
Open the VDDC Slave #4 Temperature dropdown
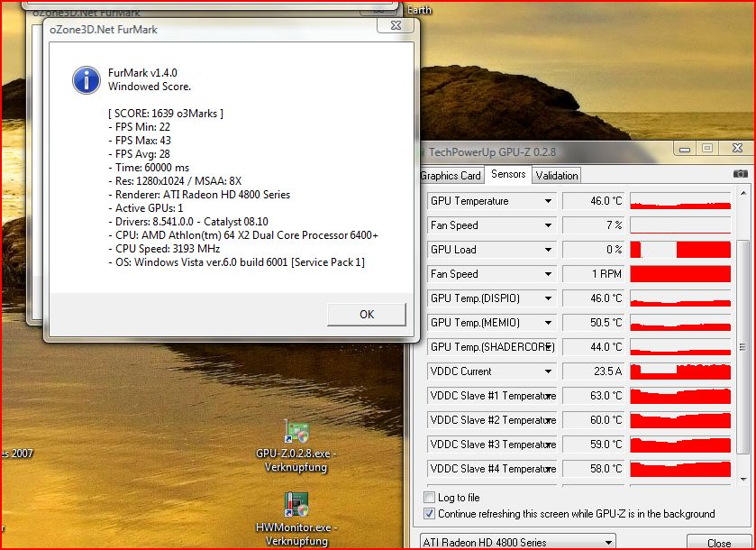pos(548,469)
